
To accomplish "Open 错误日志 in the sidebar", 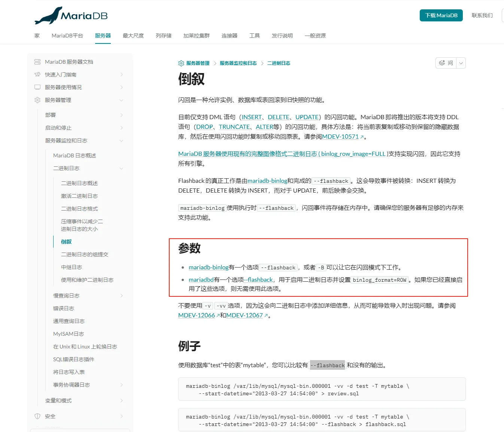I will pyautogui.click(x=64, y=308).
